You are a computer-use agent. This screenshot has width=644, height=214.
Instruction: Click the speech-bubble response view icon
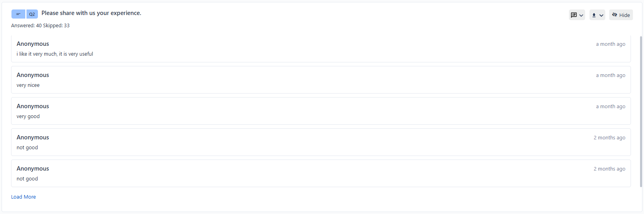point(574,15)
